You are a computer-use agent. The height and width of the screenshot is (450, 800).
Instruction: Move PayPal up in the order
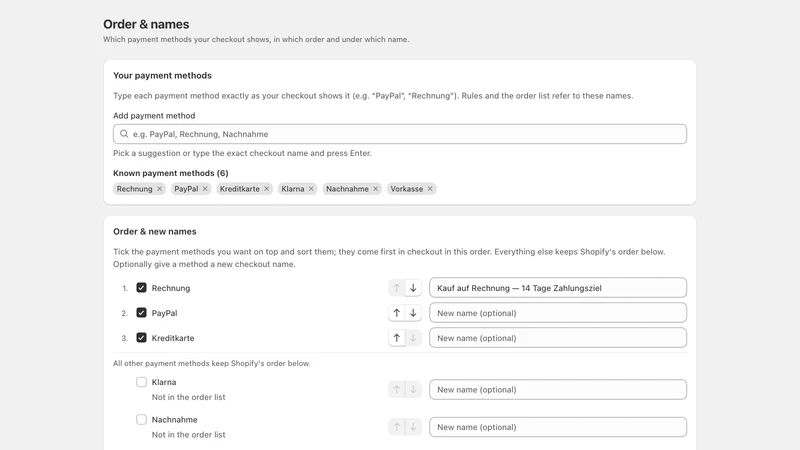pyautogui.click(x=396, y=313)
